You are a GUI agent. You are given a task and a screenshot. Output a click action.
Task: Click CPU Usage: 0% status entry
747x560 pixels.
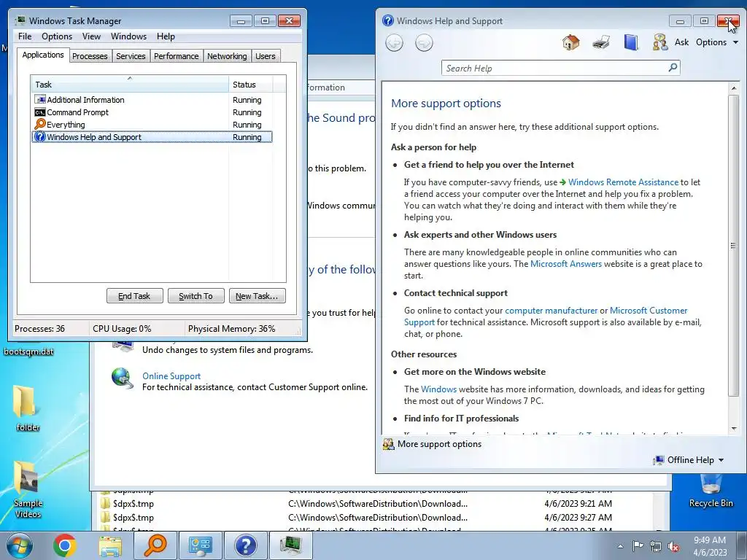coord(122,329)
